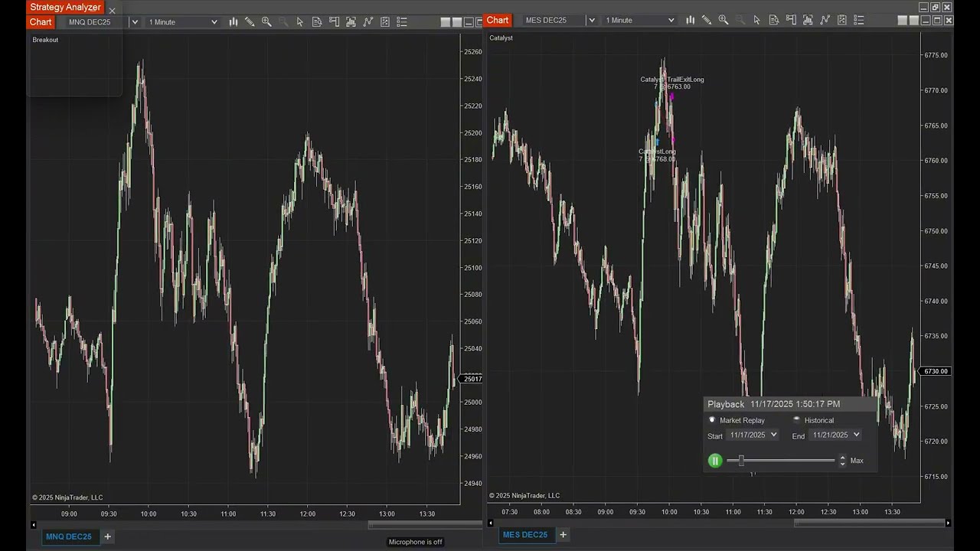Open bar chart style icon in MNQ chart
Screen dimensions: 980x551
(233, 22)
